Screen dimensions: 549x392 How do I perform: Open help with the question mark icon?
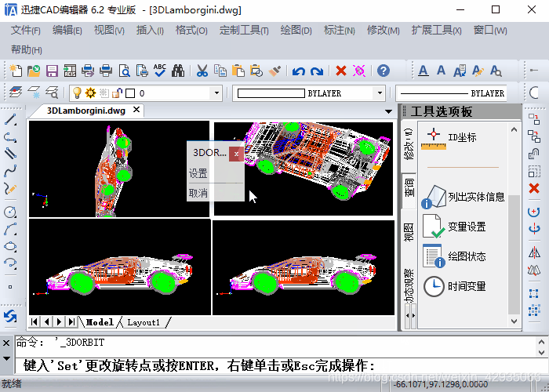click(x=384, y=71)
